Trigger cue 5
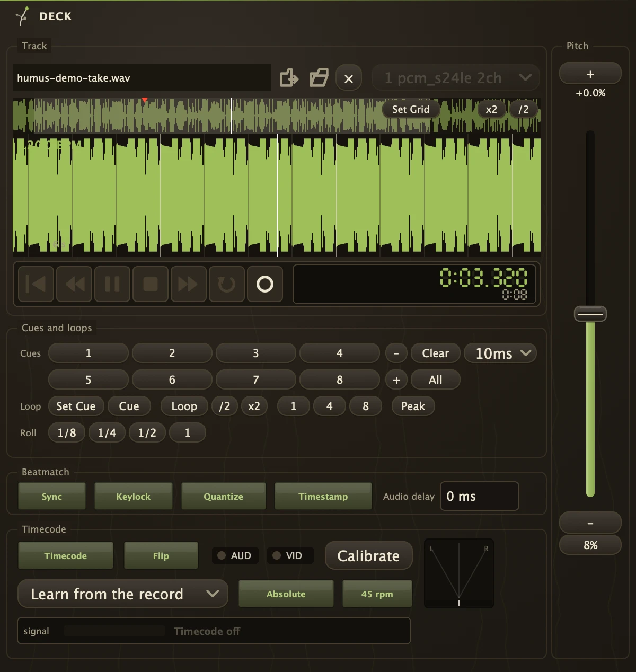Image resolution: width=636 pixels, height=672 pixels. (x=89, y=380)
